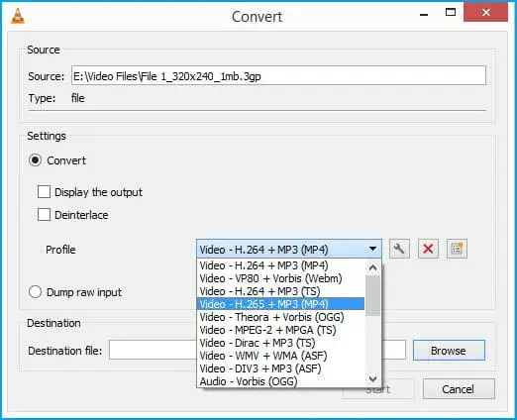Collapse the Profile dropdown arrow
Screen dimensions: 517x420
click(372, 249)
